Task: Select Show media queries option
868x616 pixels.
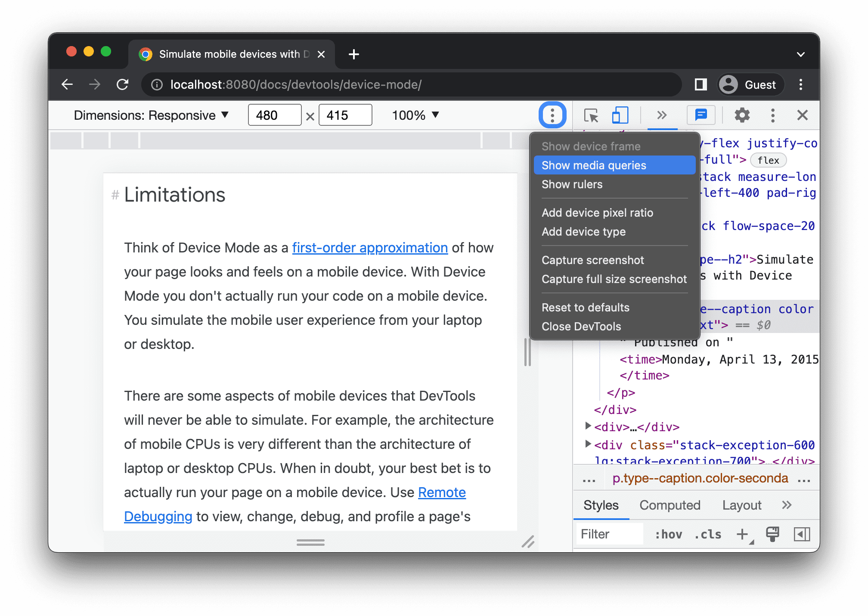Action: pos(594,165)
